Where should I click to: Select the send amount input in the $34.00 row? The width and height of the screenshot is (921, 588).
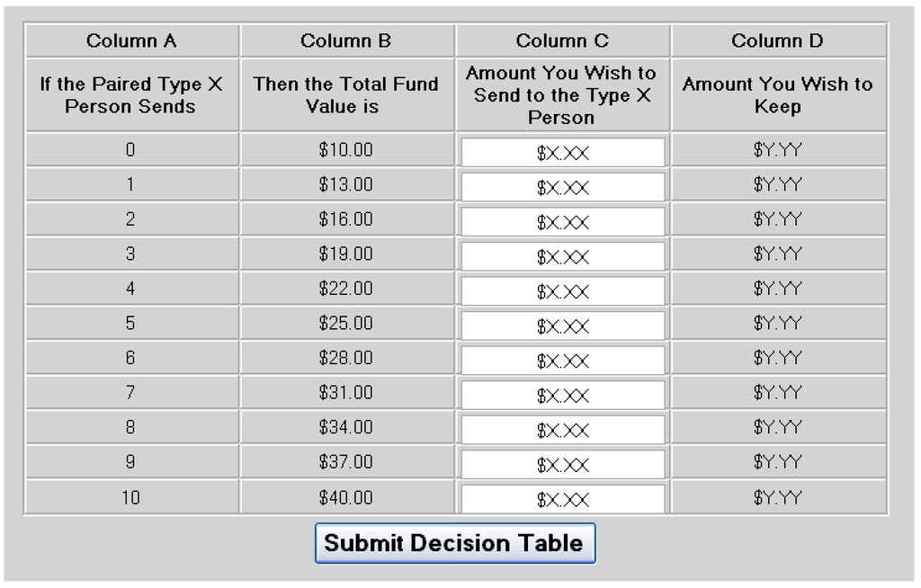coord(563,429)
